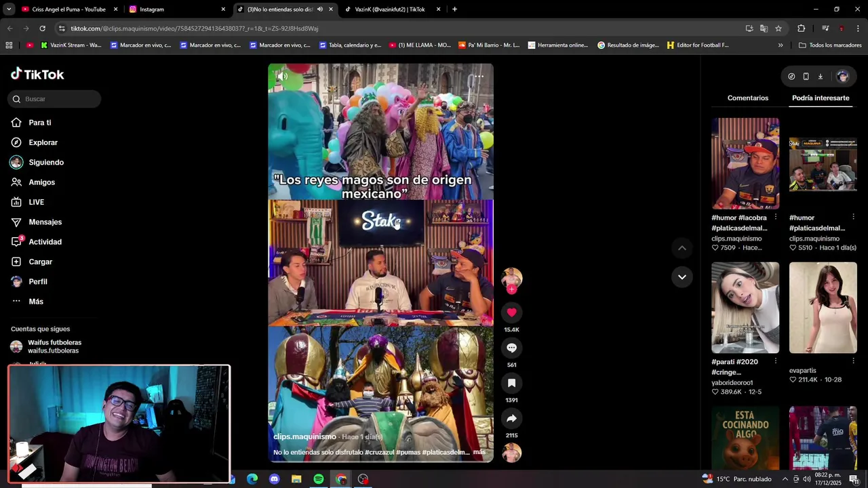868x488 pixels.
Task: Open media control icon in toolbar
Action: pyautogui.click(x=825, y=28)
